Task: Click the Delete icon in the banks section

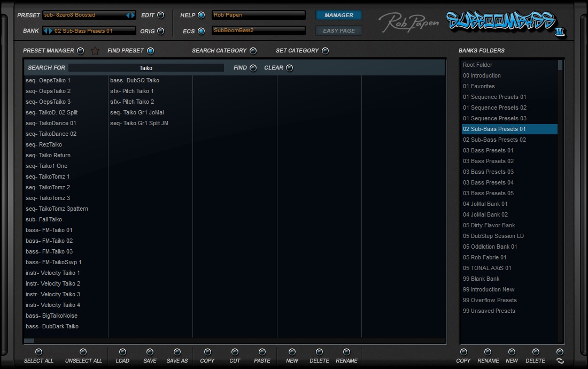Action: coord(535,353)
